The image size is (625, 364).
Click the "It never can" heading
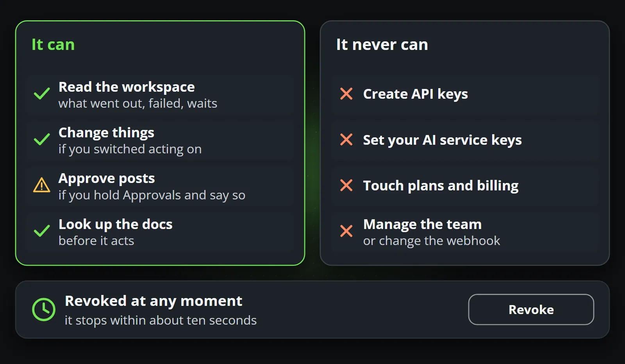382,44
